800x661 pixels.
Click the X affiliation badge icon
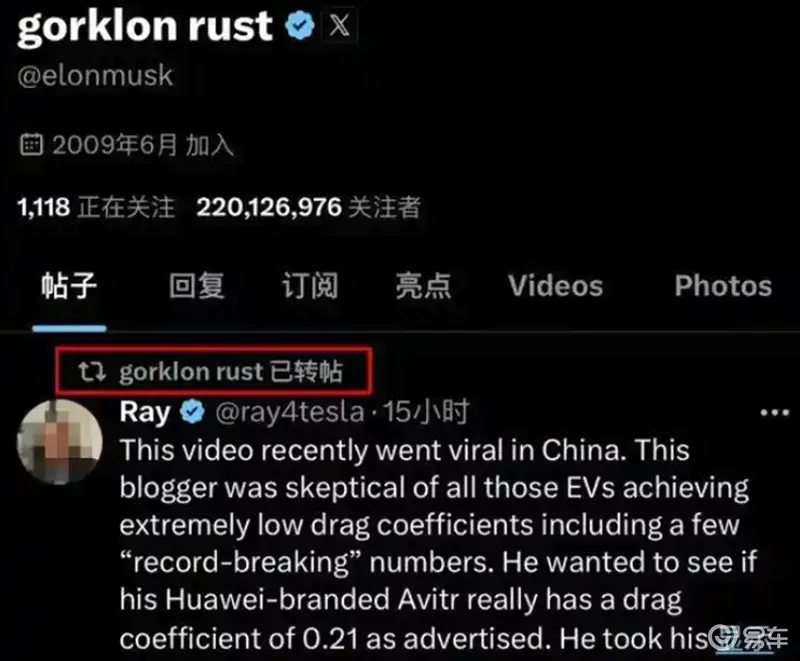click(x=340, y=26)
